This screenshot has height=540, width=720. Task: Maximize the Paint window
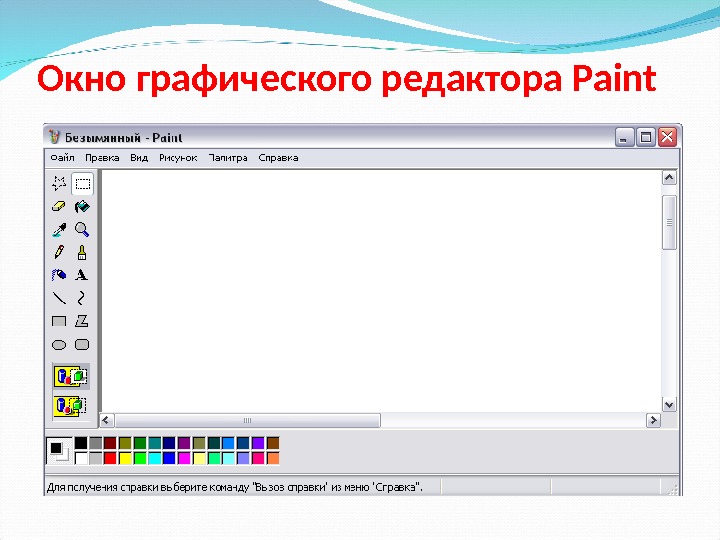click(x=646, y=137)
